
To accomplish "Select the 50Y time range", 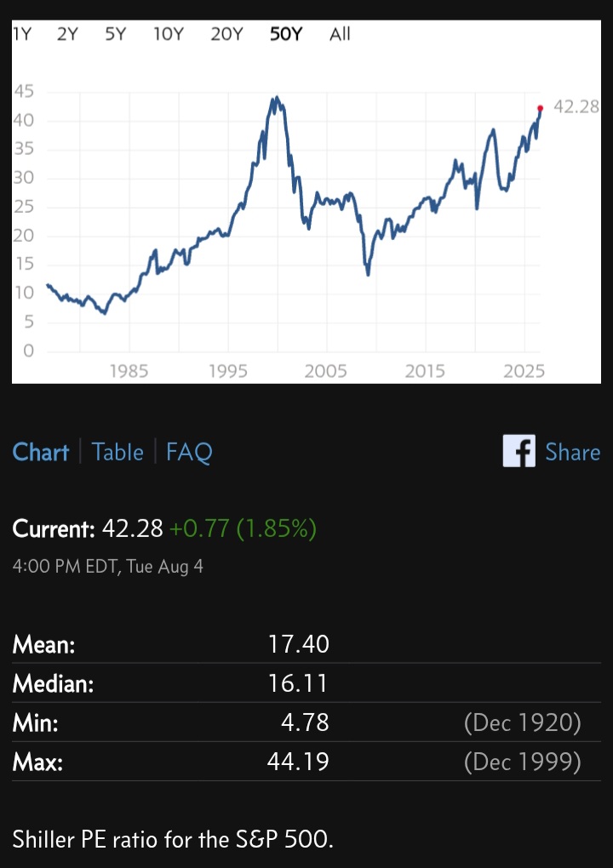I will pyautogui.click(x=286, y=34).
